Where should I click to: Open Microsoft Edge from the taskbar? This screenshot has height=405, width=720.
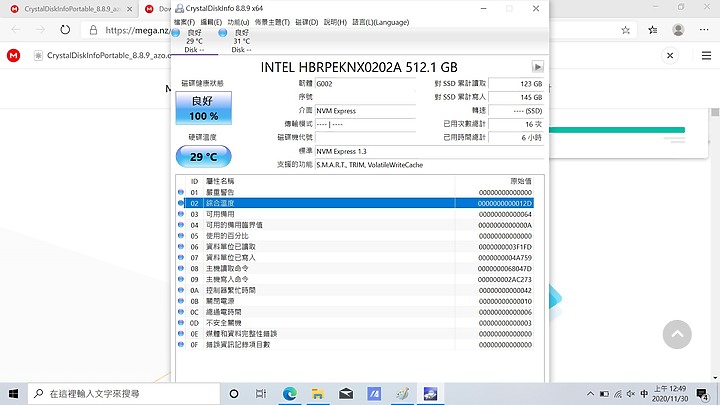tap(289, 394)
